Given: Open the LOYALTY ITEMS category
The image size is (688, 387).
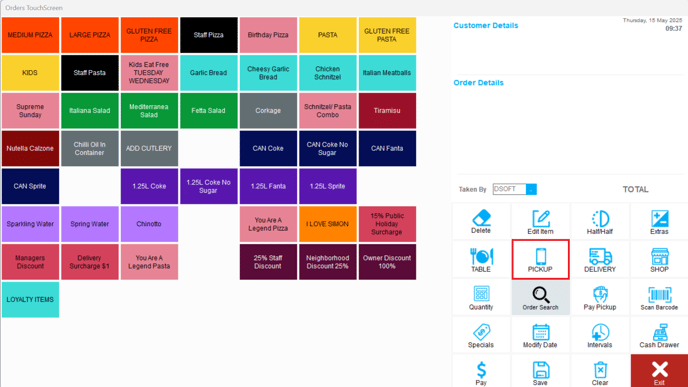Looking at the screenshot, I should coord(30,300).
